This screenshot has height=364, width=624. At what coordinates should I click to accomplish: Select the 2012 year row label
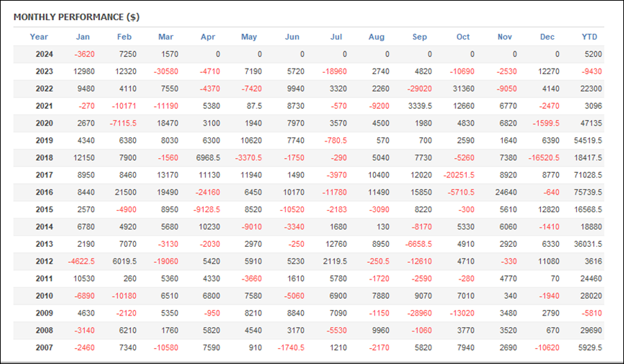coord(44,261)
